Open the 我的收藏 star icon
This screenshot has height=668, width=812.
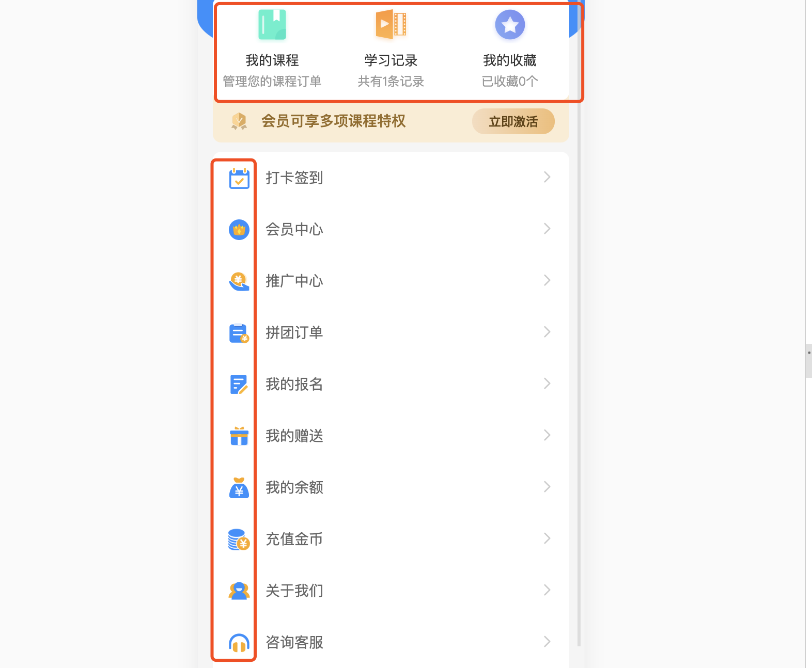[x=510, y=24]
